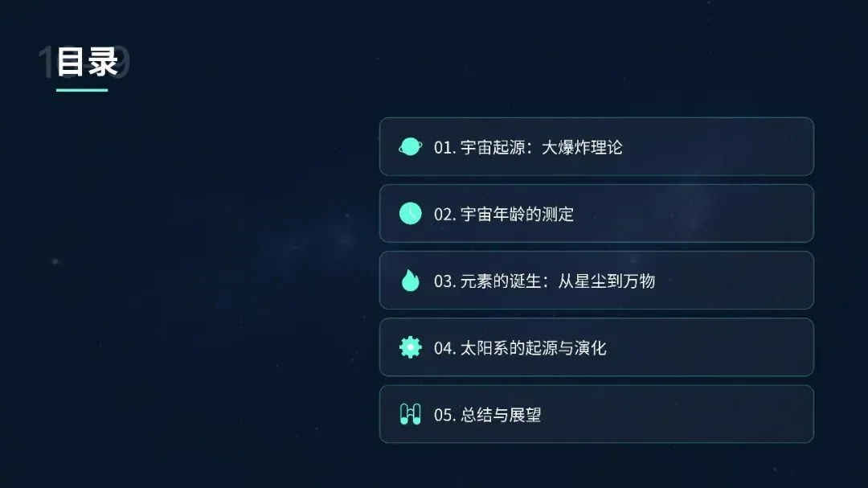Open the 03. 元素的诞生：从星尘到万物 entry text

[545, 281]
